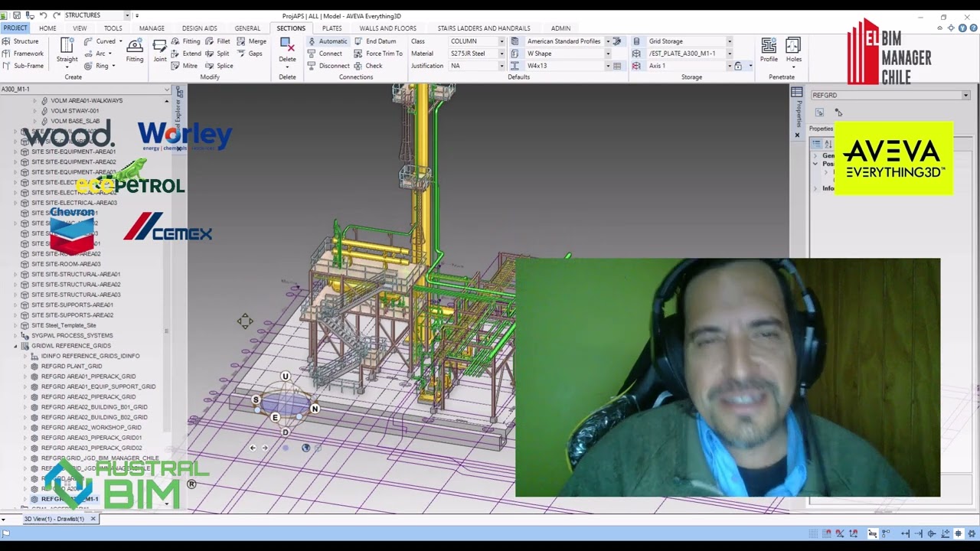Select SITE SITE-SUPPORTS-AREA01 in the tree

coord(72,305)
